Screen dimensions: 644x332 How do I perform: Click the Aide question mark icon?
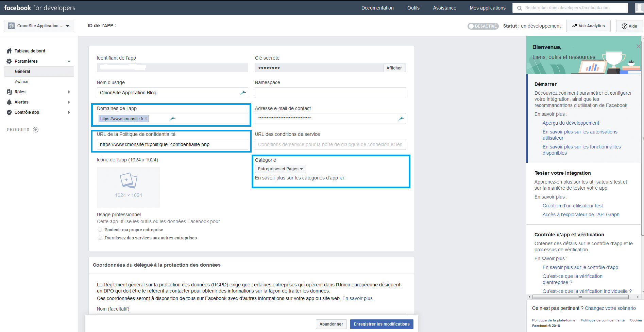tap(624, 26)
